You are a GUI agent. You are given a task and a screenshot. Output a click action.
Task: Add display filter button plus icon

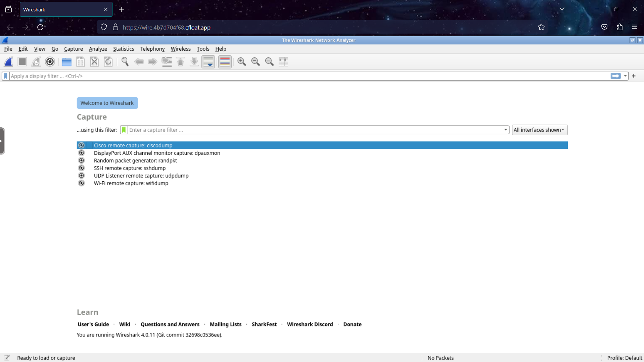coord(634,76)
